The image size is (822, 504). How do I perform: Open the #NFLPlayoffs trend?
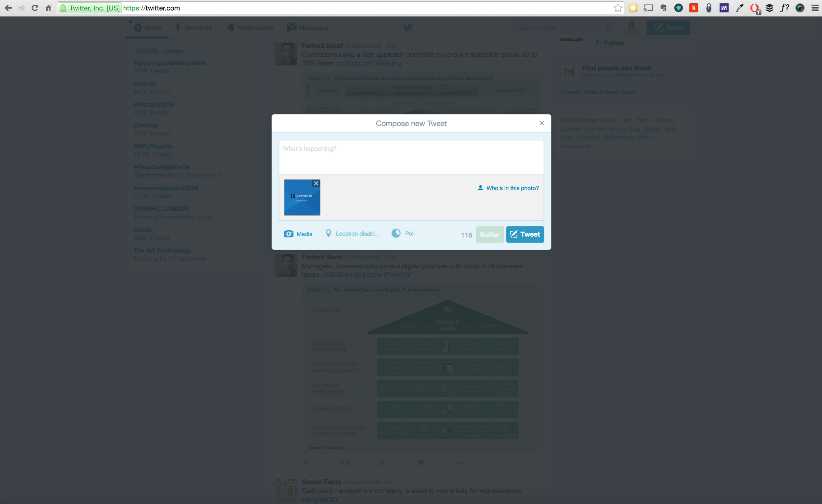click(x=153, y=146)
